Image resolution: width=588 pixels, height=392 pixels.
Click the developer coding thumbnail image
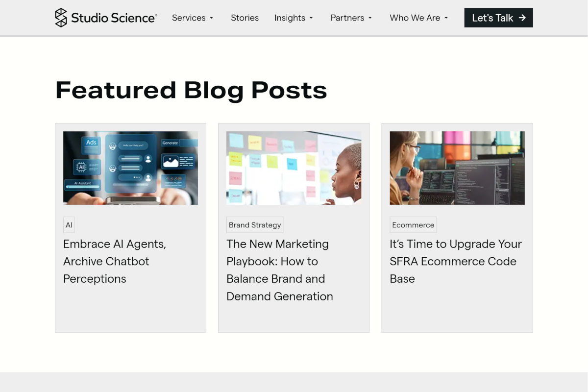(457, 168)
